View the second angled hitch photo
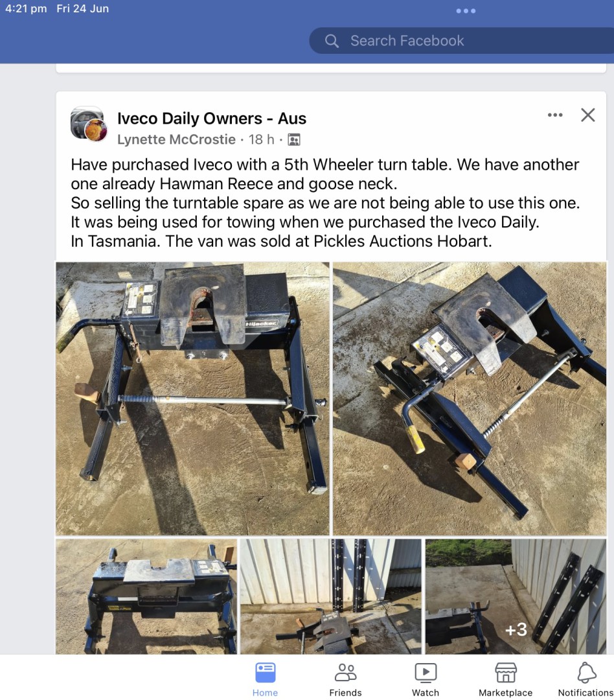The image size is (614, 700). tap(470, 398)
